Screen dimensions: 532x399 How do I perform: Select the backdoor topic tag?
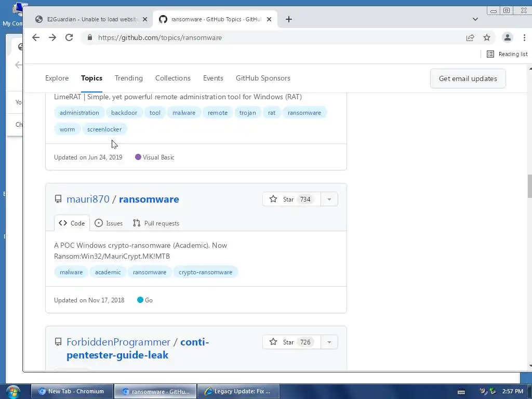(x=124, y=113)
